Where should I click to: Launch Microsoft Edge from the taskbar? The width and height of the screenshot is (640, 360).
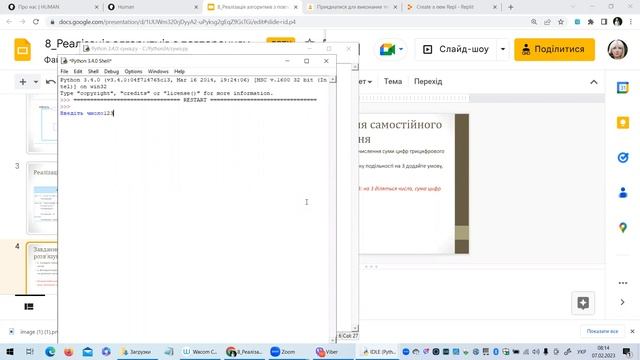coord(50,352)
